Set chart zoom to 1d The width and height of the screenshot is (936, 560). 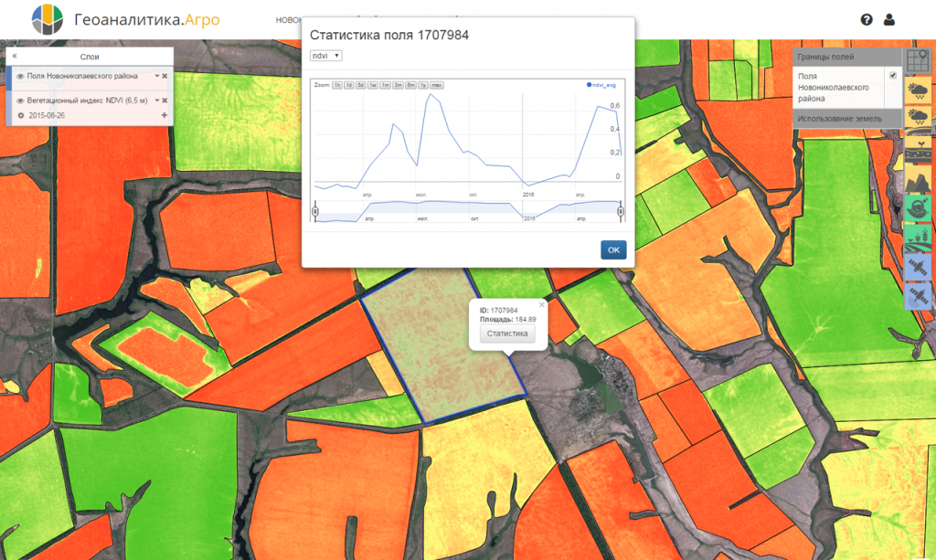coord(348,85)
